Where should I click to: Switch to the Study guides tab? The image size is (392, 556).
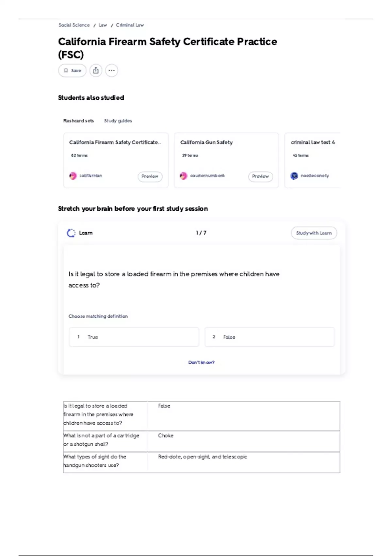click(118, 121)
